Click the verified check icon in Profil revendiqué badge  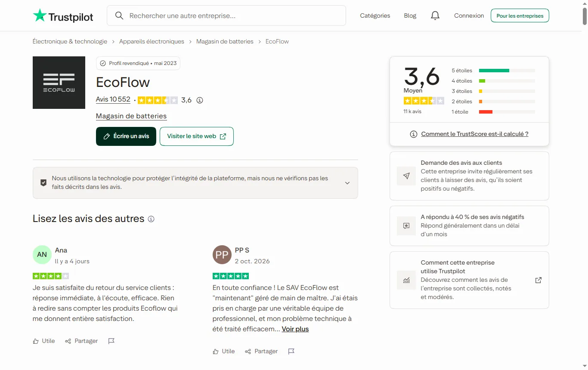103,63
